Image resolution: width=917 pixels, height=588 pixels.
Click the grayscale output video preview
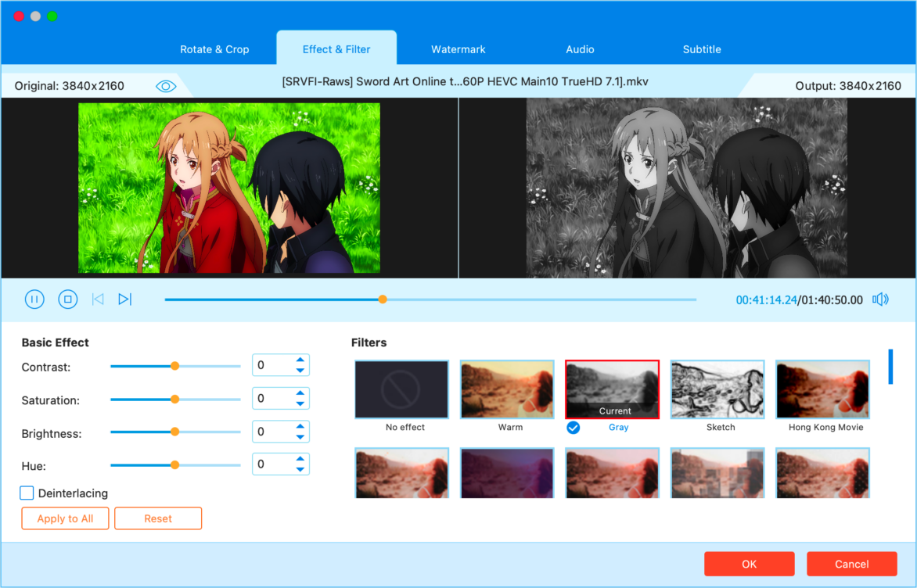coord(687,188)
